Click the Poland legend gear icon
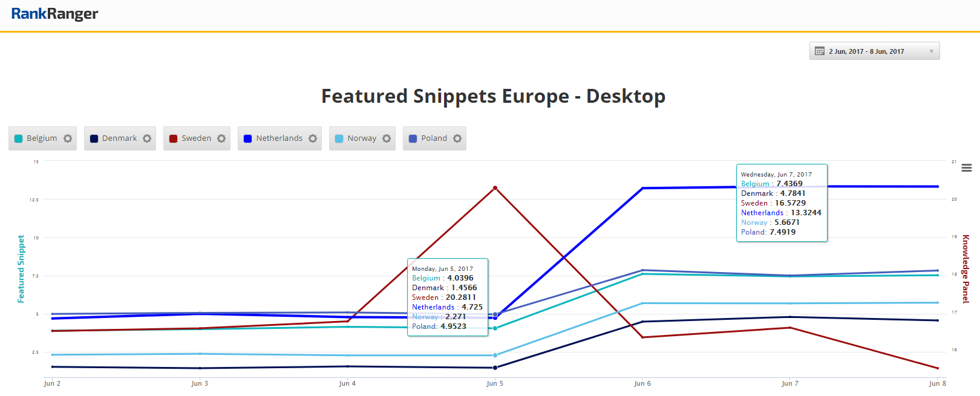Image resolution: width=980 pixels, height=396 pixels. pos(457,138)
